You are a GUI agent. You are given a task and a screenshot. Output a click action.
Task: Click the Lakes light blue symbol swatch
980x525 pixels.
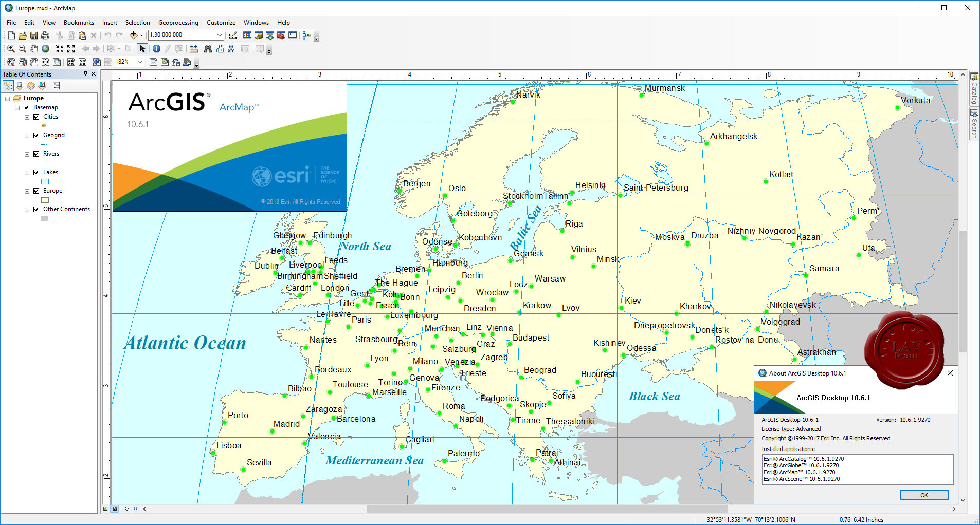(x=45, y=181)
